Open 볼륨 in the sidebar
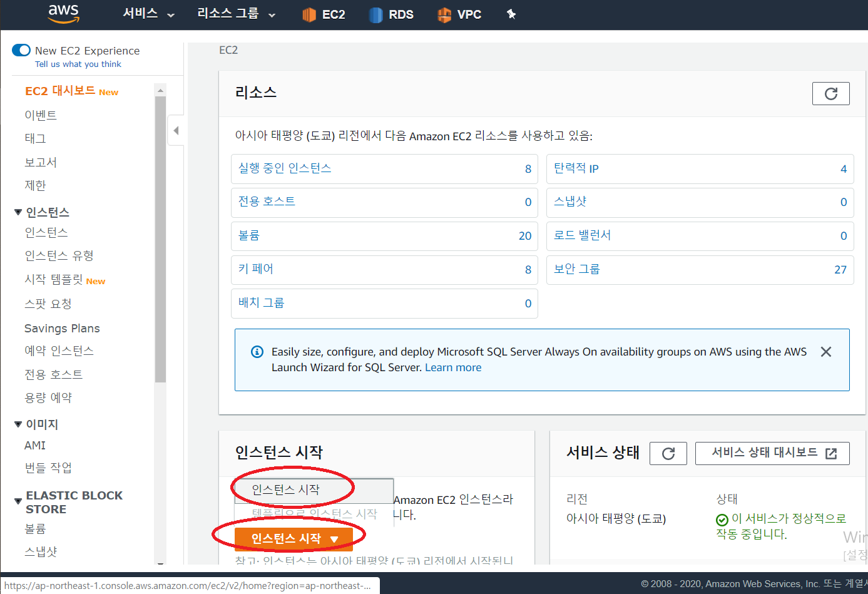 (x=35, y=529)
